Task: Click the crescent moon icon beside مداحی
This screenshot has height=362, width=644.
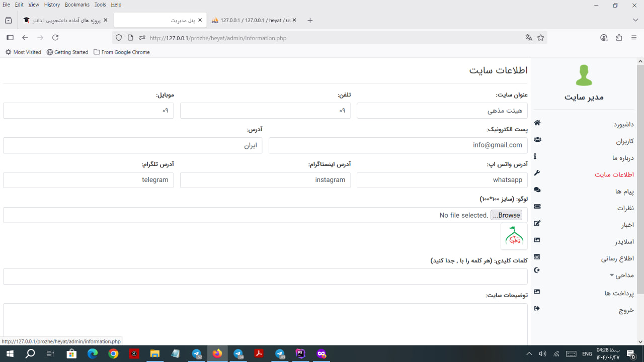Action: click(x=537, y=271)
